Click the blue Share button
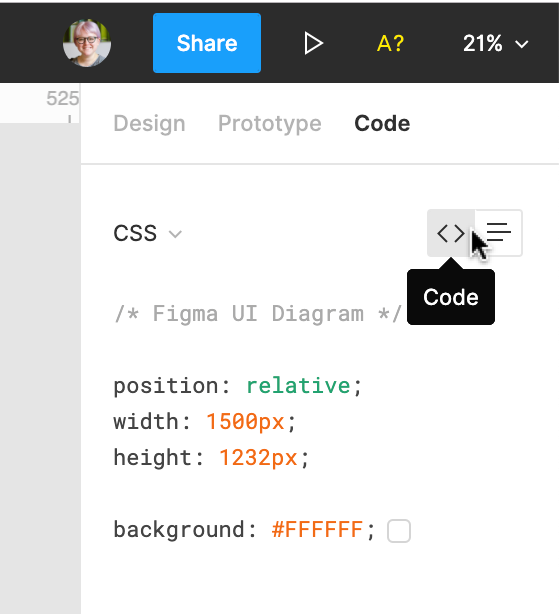 pyautogui.click(x=207, y=43)
